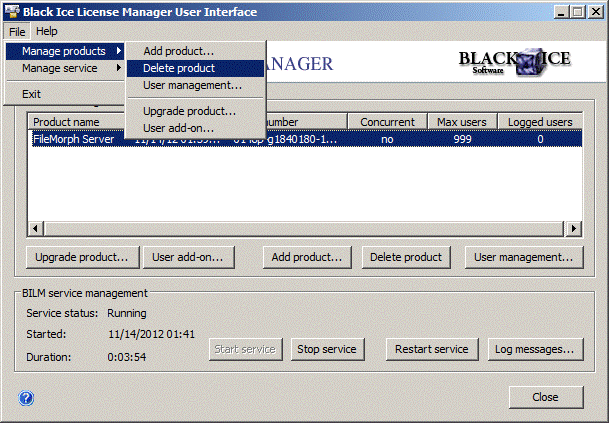This screenshot has width=609, height=423.
Task: Click the Black Ice Software logo
Action: coord(514,62)
